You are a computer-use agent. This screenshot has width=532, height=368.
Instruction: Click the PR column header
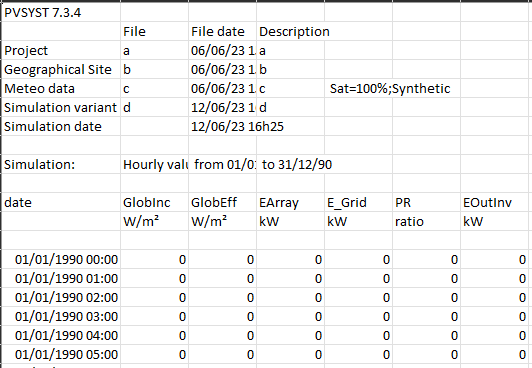point(426,202)
